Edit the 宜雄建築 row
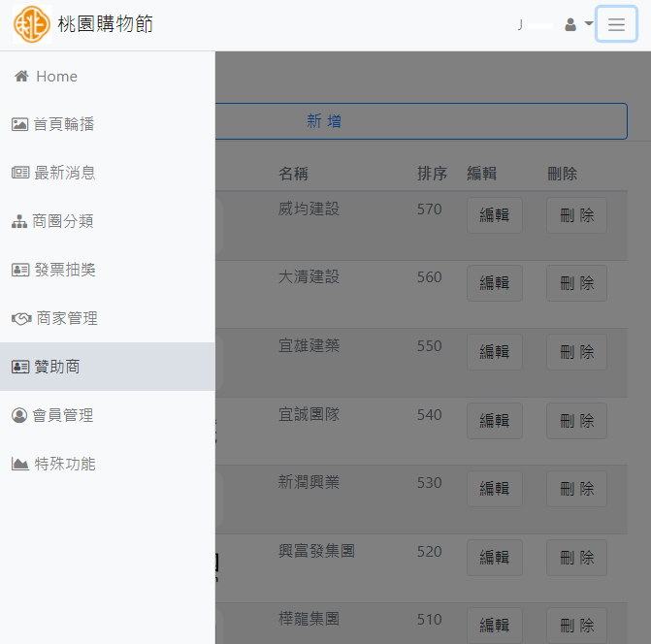651x644 pixels. pos(495,352)
